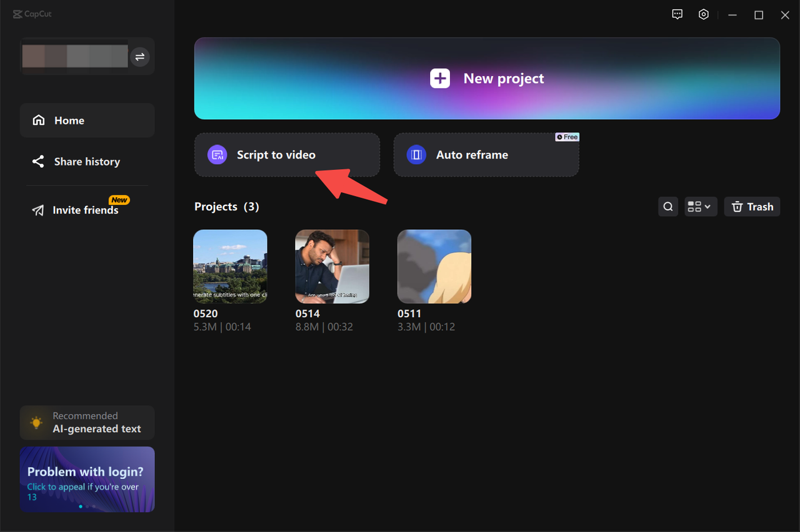
Task: Click the account switch arrows icon
Action: point(140,57)
